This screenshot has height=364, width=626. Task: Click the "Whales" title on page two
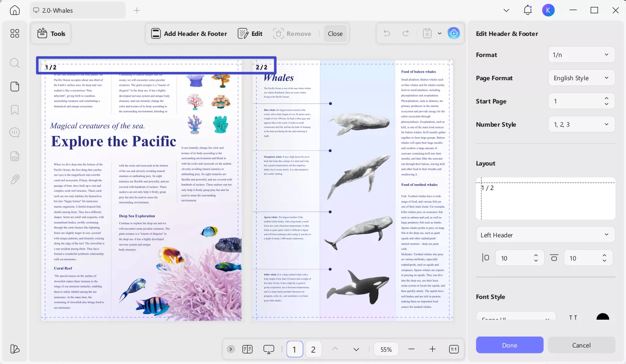pyautogui.click(x=279, y=78)
